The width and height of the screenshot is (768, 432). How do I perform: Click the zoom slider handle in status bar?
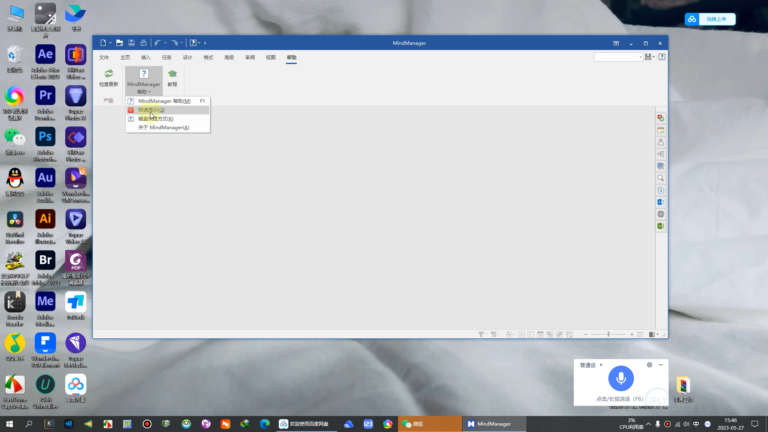pyautogui.click(x=608, y=334)
